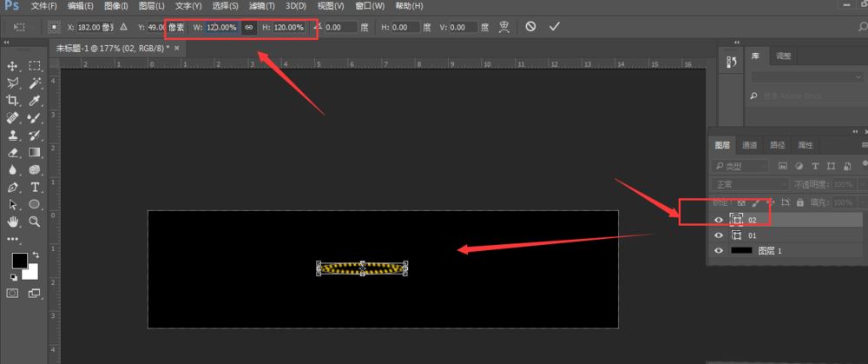868x364 pixels.
Task: Toggle relative positioning triangle for reference point
Action: [123, 27]
